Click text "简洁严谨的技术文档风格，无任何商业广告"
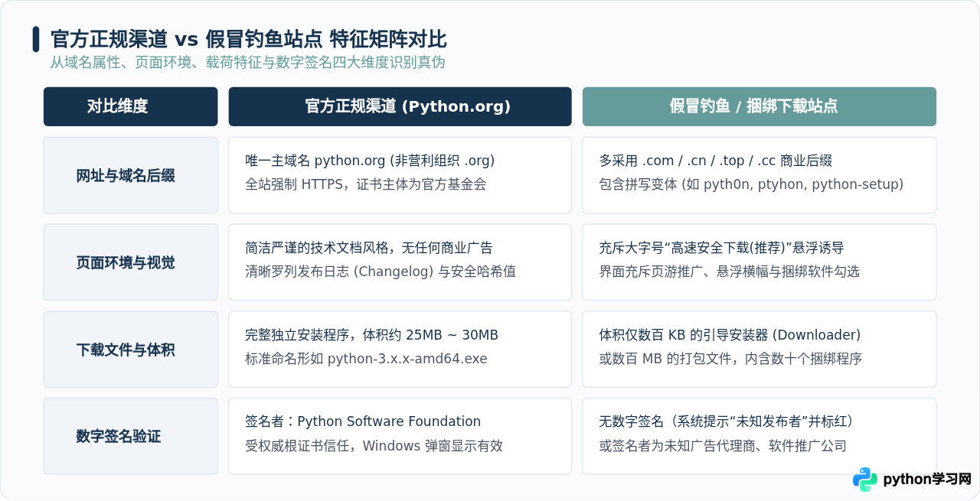This screenshot has height=501, width=980. (x=369, y=248)
